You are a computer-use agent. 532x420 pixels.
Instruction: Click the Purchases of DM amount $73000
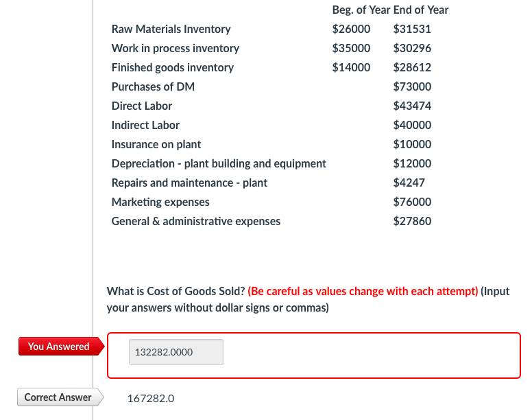pyautogui.click(x=412, y=86)
